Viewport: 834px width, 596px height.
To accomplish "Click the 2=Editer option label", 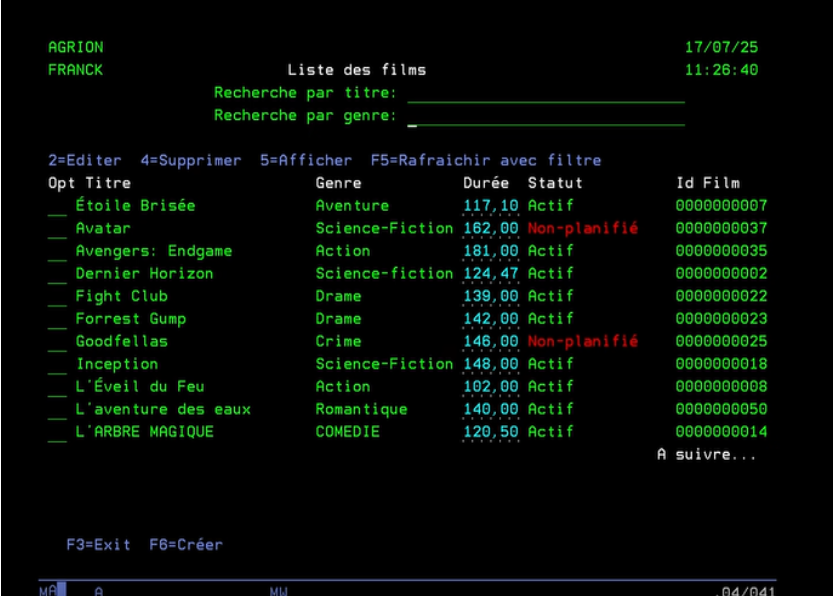I will click(x=87, y=159).
